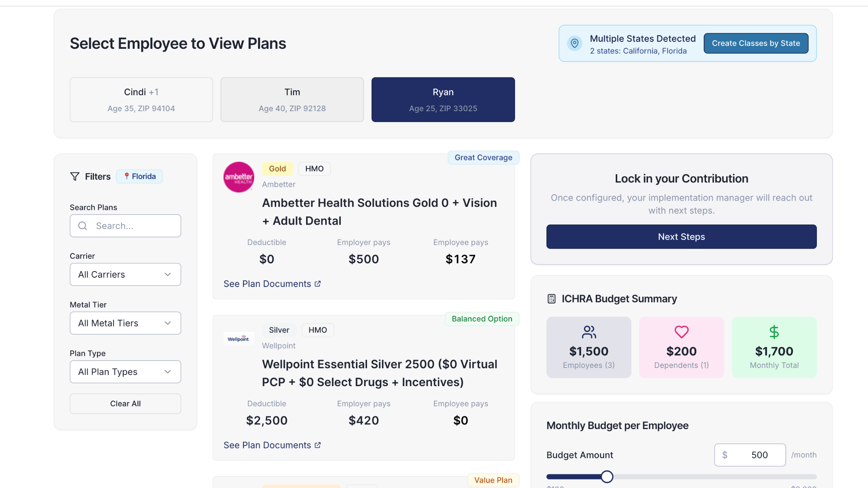
Task: Click the location pin in Multiple States banner
Action: pyautogui.click(x=574, y=43)
